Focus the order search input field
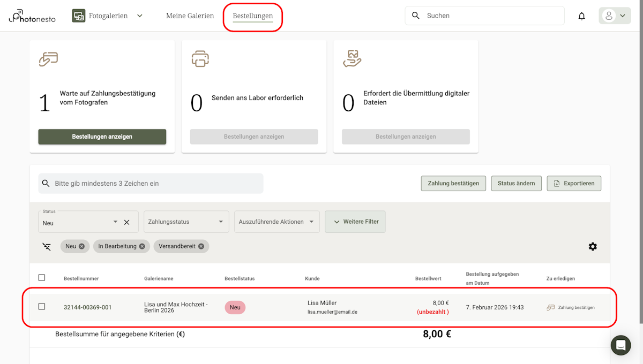Viewport: 643px width, 364px height. click(x=155, y=184)
